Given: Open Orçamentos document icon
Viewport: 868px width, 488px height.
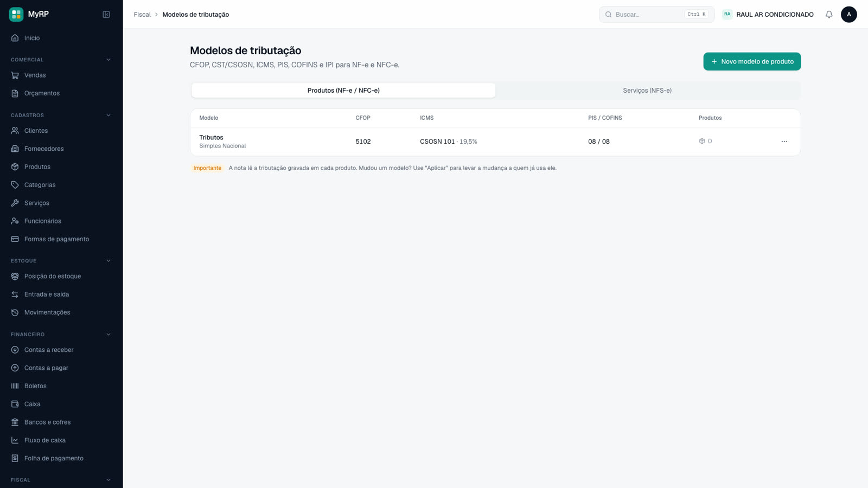Looking at the screenshot, I should point(15,93).
